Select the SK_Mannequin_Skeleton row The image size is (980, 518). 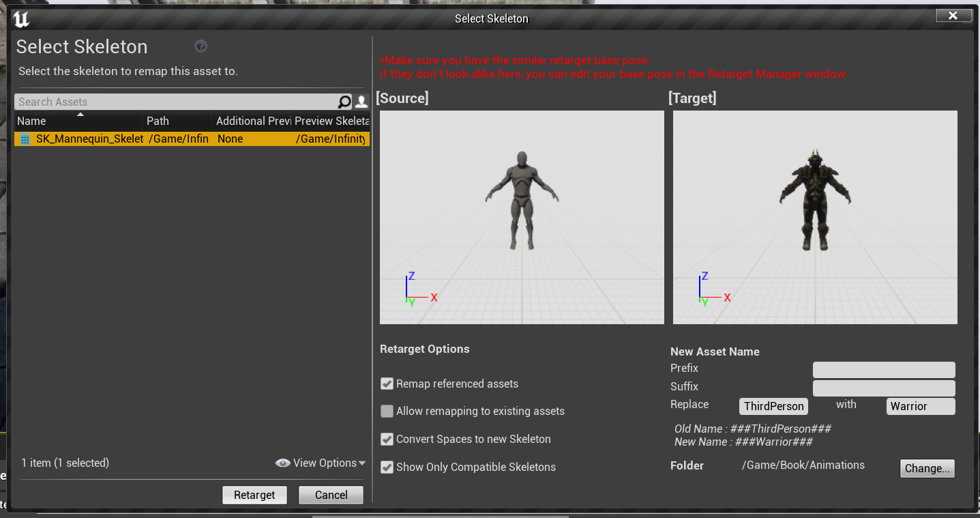192,139
